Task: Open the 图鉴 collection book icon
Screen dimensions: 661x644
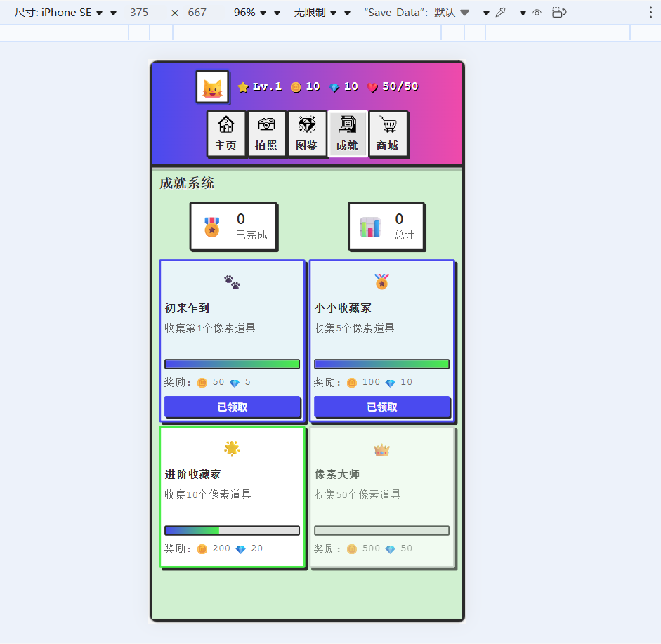Action: pyautogui.click(x=308, y=133)
